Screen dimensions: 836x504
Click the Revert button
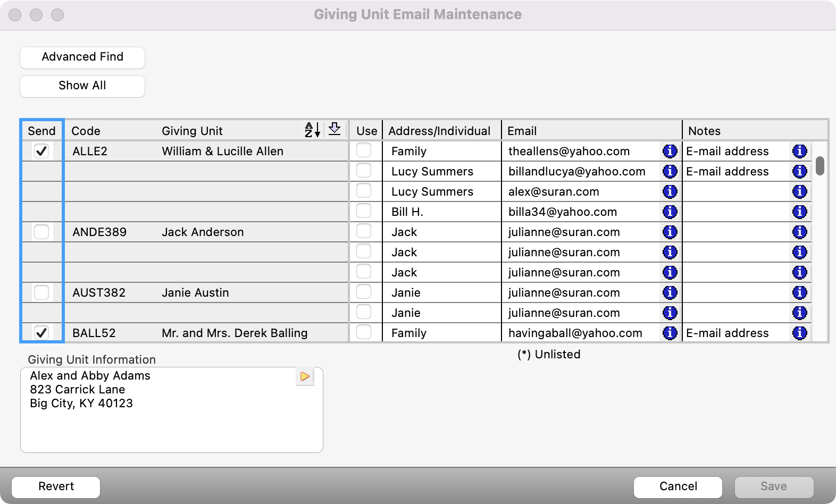pyautogui.click(x=56, y=486)
